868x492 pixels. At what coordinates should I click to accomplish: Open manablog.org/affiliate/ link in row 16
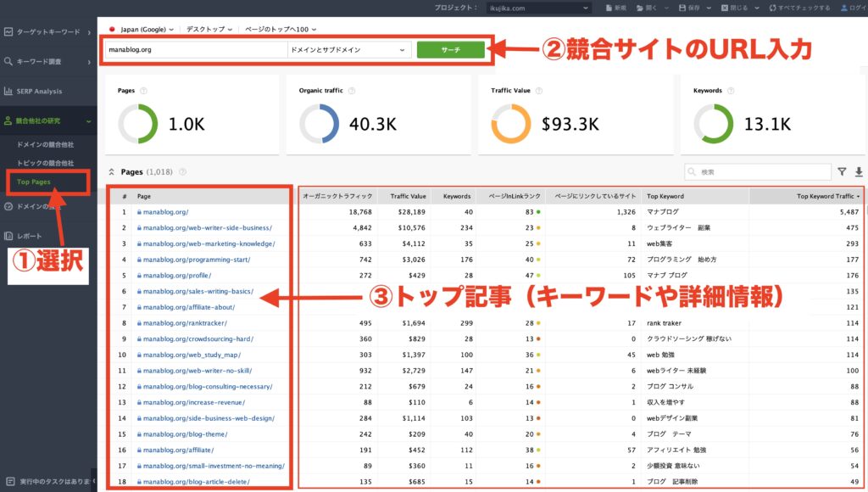(178, 450)
